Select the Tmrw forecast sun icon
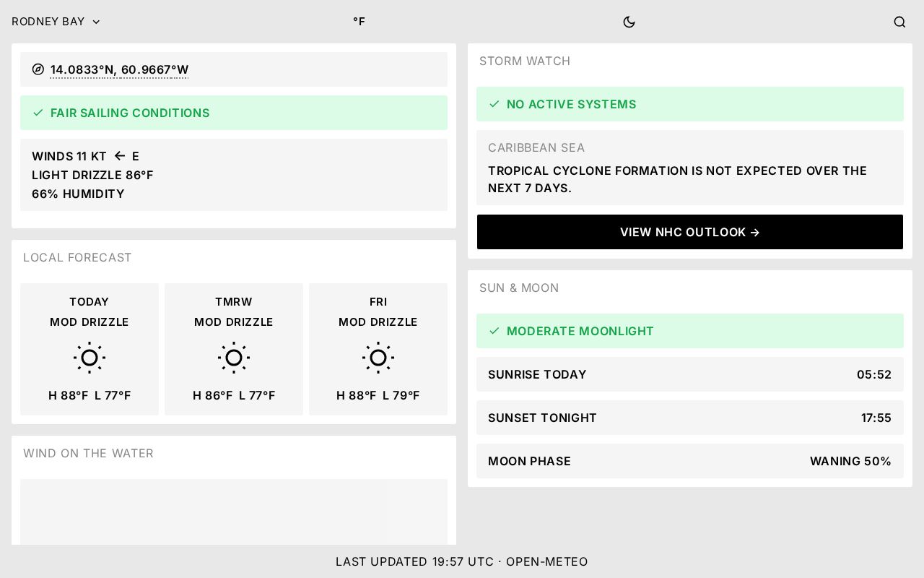924x578 pixels. pos(234,358)
